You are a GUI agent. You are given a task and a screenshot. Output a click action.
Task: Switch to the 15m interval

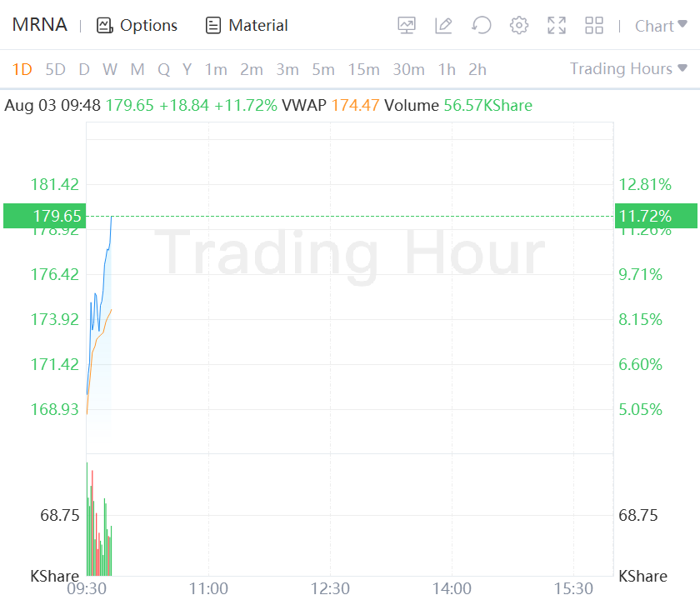(363, 69)
